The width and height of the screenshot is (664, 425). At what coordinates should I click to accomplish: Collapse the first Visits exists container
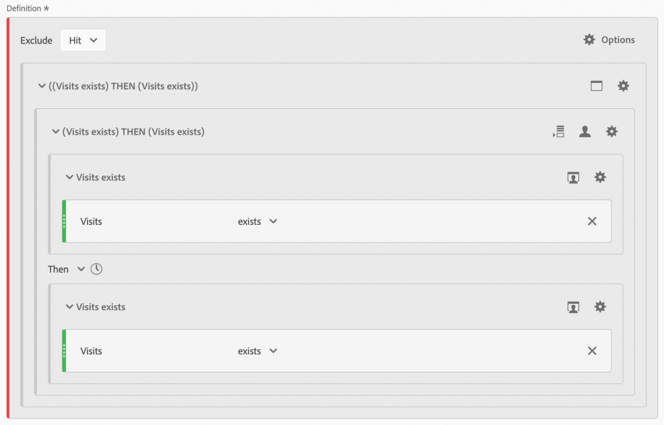[69, 177]
